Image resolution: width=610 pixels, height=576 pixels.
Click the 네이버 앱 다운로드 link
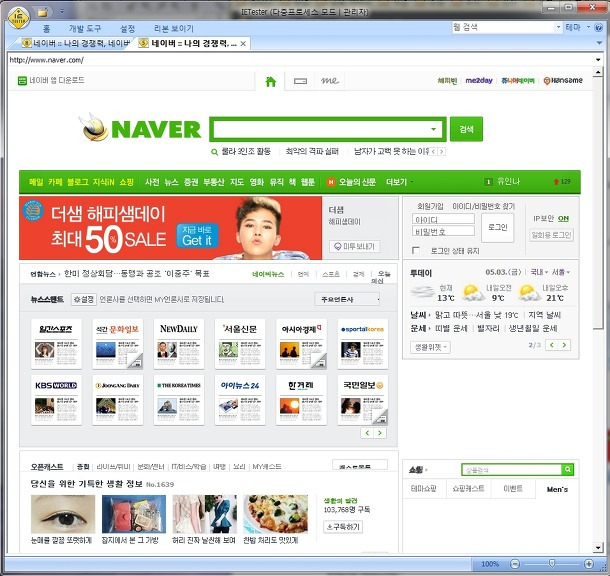click(51, 81)
